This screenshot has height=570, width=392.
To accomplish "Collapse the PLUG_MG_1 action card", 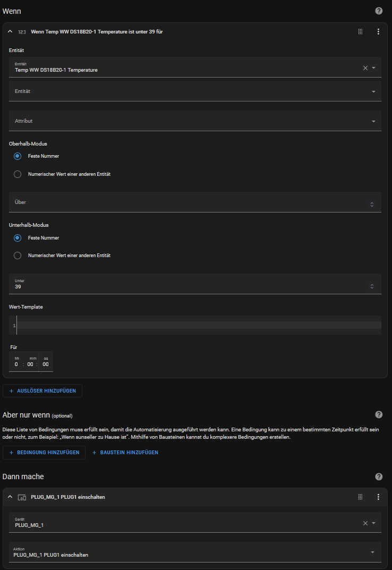I will [10, 497].
